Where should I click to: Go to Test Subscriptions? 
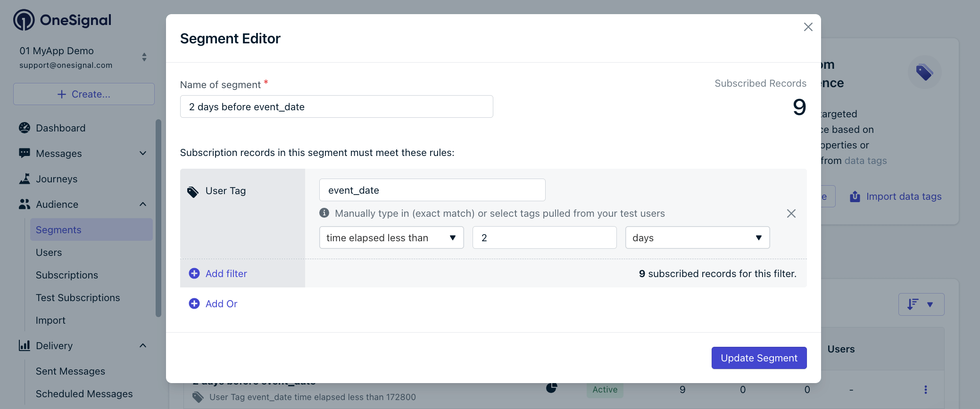(78, 298)
